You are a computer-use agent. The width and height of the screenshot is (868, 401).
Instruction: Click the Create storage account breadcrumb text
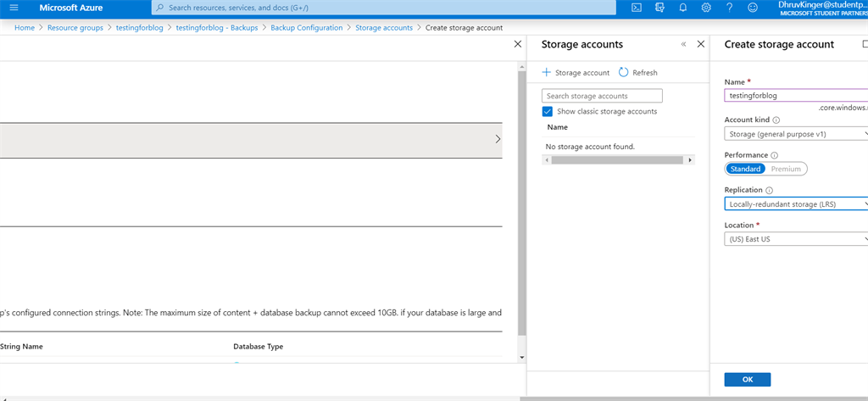464,28
